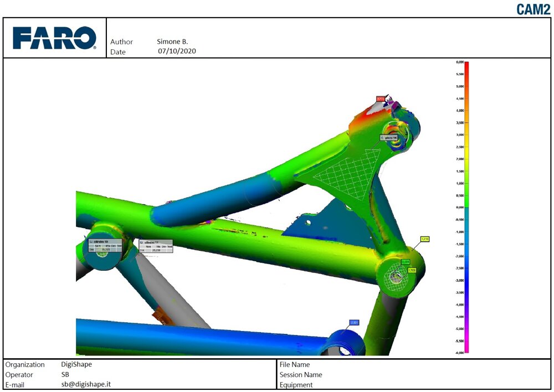Click the cylinder icon in cilindro 10 callout

point(91,241)
